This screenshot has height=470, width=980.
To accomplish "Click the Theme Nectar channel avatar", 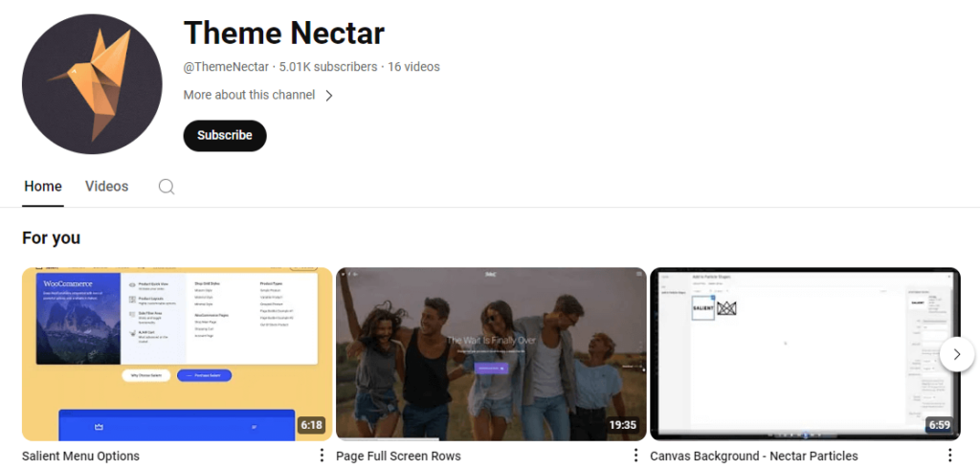I will (x=92, y=83).
